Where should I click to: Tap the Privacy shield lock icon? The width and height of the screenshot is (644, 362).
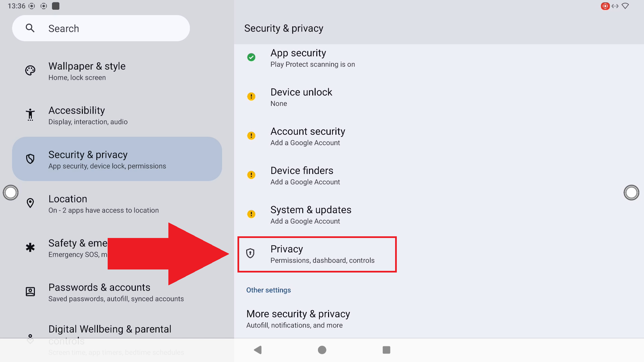pos(250,253)
